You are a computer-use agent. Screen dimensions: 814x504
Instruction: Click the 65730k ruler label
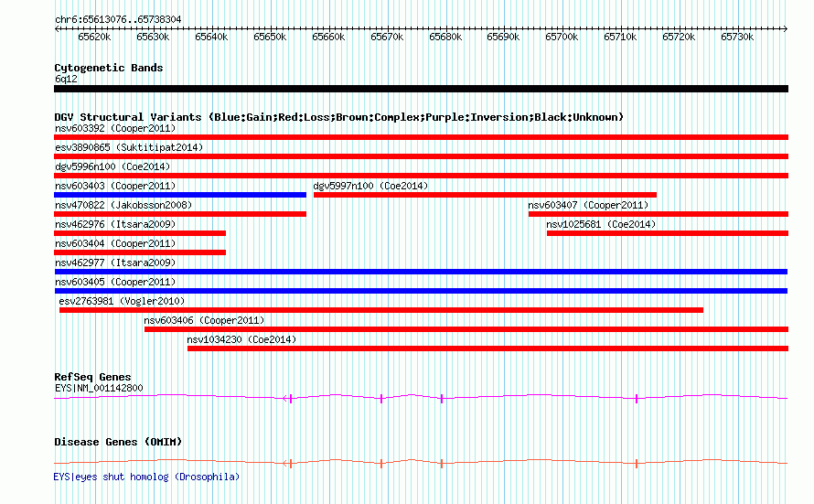pyautogui.click(x=738, y=37)
